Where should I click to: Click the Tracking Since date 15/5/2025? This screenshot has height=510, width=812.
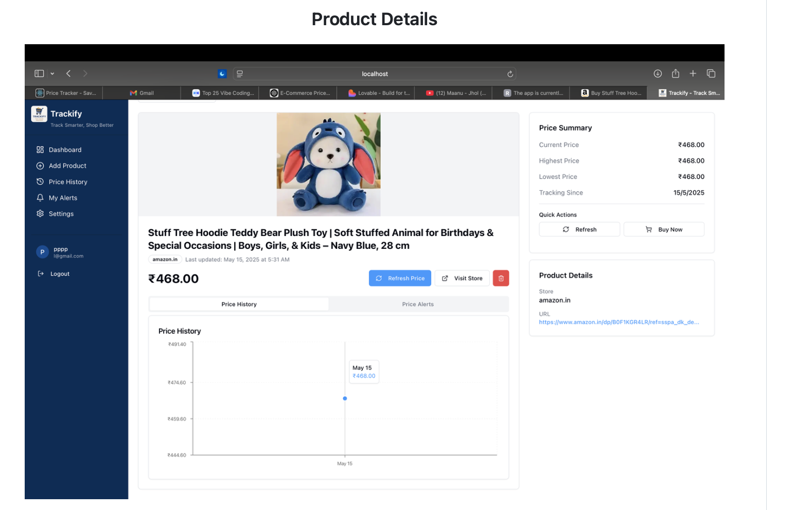pyautogui.click(x=689, y=193)
